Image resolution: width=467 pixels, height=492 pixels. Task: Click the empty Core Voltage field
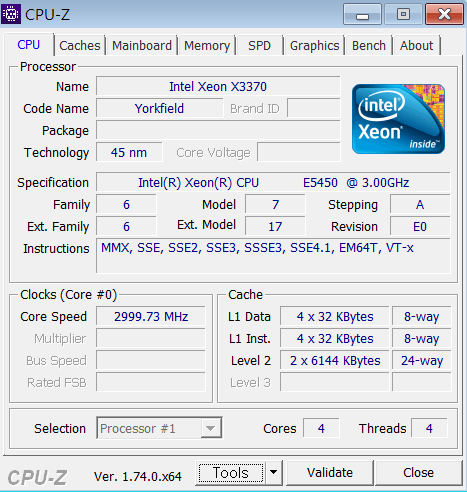point(299,153)
